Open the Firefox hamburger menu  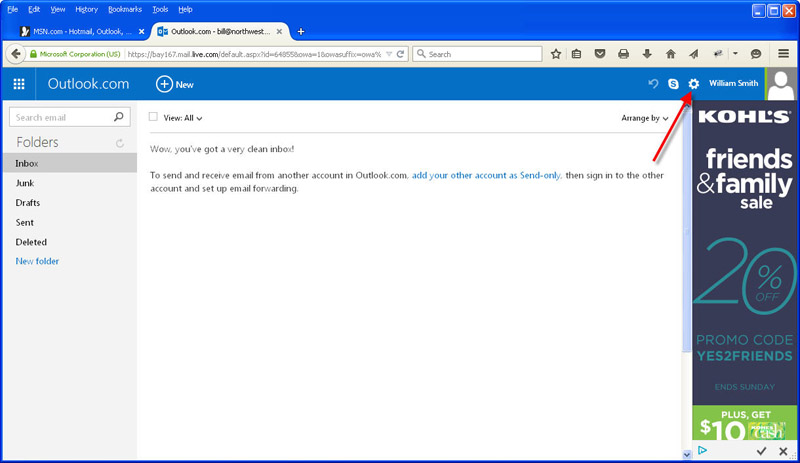pos(784,54)
